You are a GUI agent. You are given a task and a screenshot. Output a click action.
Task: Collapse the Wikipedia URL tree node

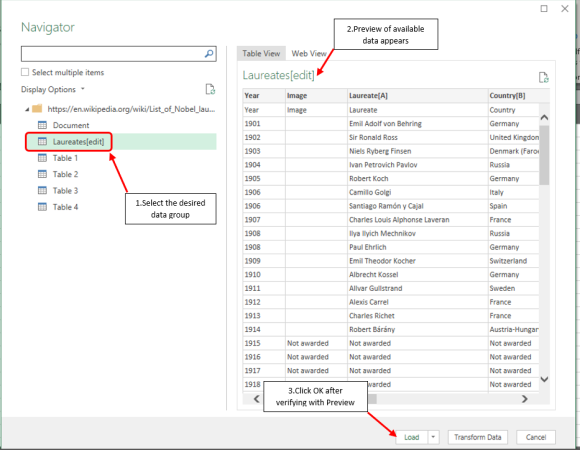click(27, 109)
